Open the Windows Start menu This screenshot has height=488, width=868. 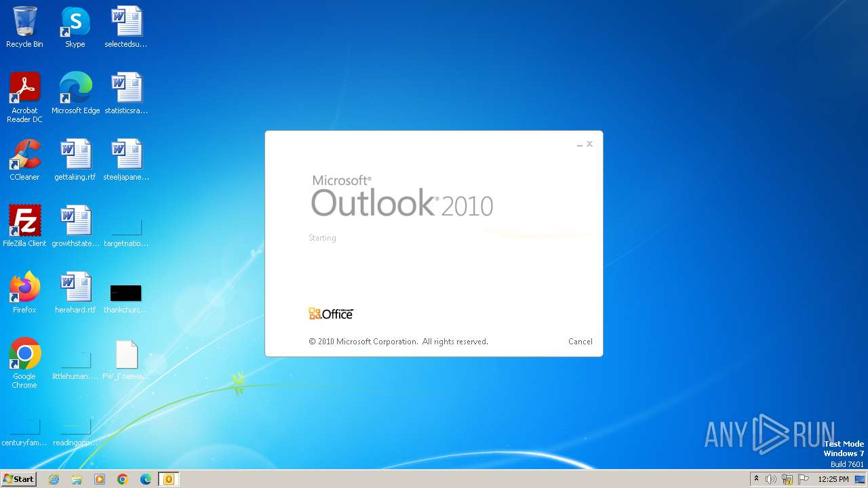click(18, 479)
